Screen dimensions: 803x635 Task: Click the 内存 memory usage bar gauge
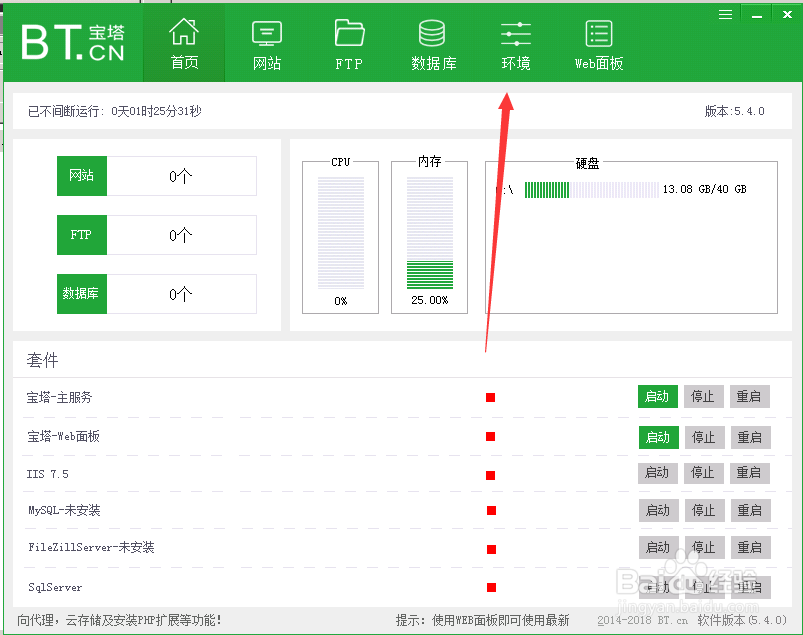[430, 233]
